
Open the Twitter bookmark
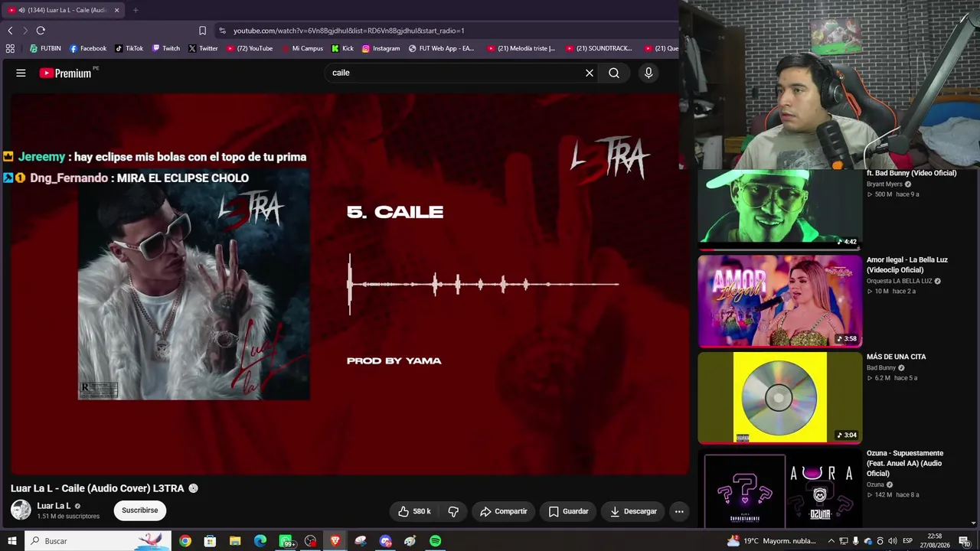pyautogui.click(x=203, y=48)
